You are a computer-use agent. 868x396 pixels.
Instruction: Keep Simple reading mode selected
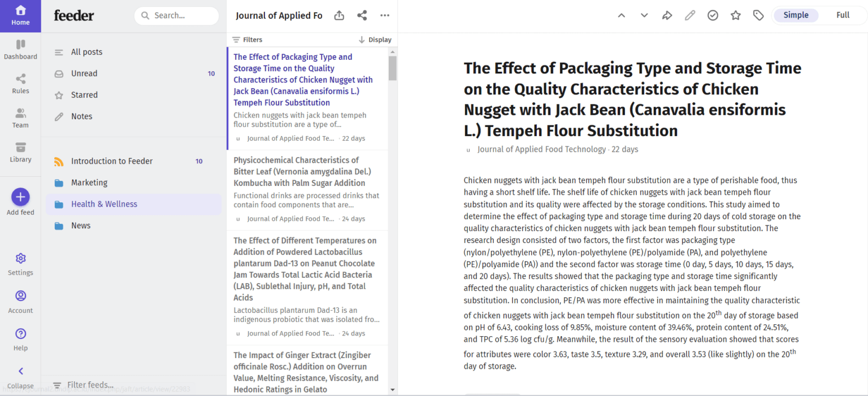(796, 15)
